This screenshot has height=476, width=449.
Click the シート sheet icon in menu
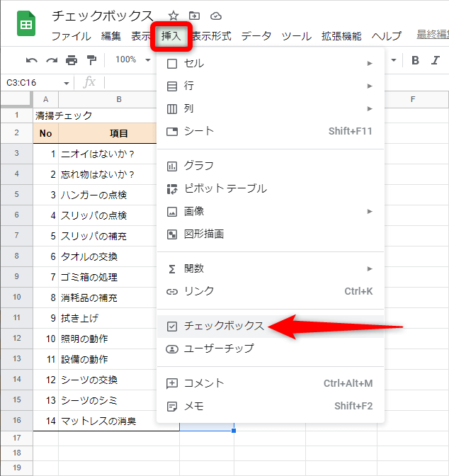(x=172, y=132)
